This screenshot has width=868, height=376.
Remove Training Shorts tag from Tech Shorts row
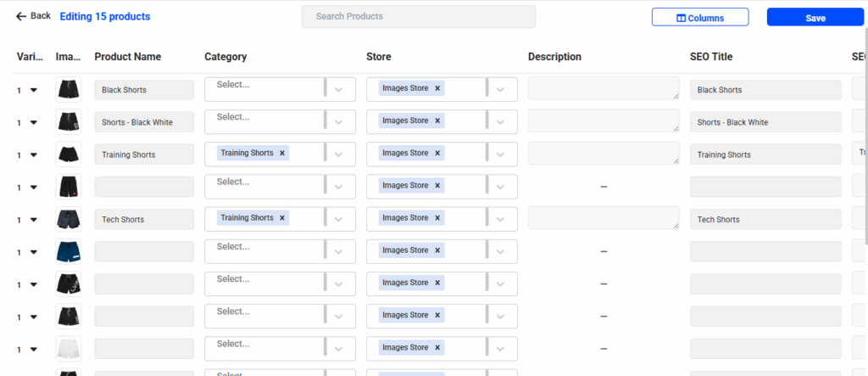point(283,218)
